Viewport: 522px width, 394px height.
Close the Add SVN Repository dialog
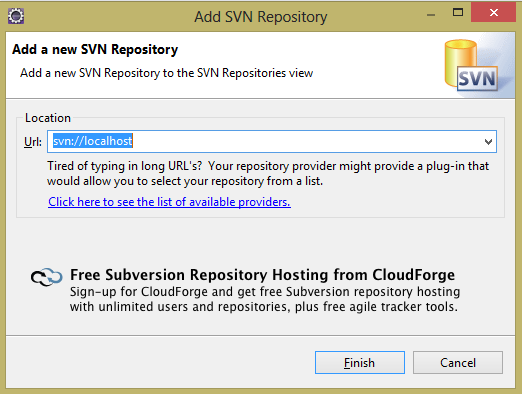point(494,13)
